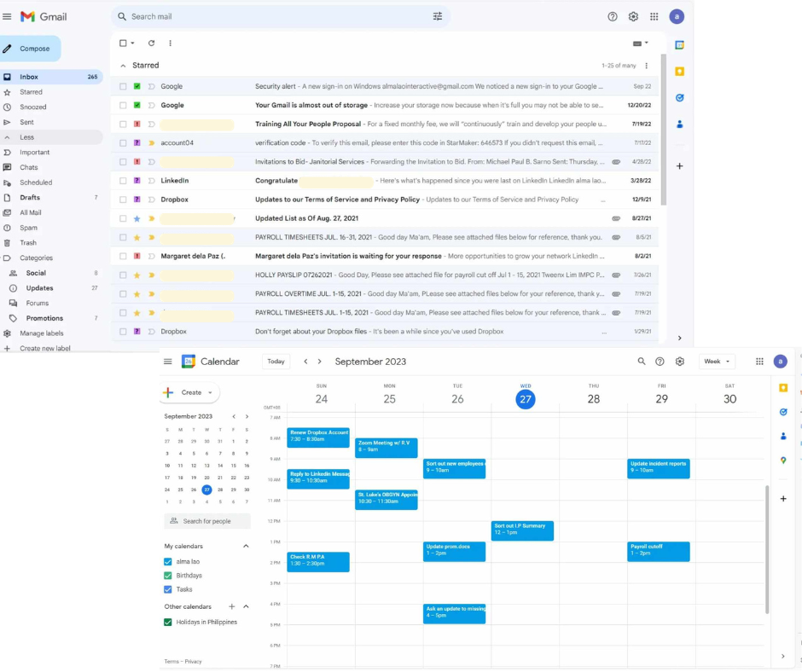Open Inbox folder

51,77
